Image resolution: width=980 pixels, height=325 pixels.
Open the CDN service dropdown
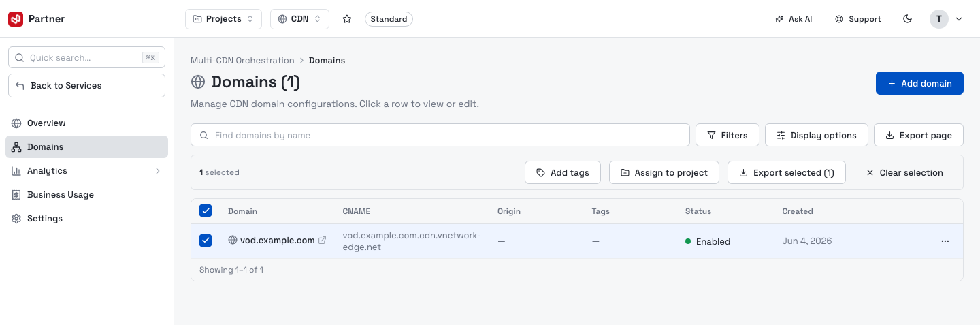coord(299,19)
